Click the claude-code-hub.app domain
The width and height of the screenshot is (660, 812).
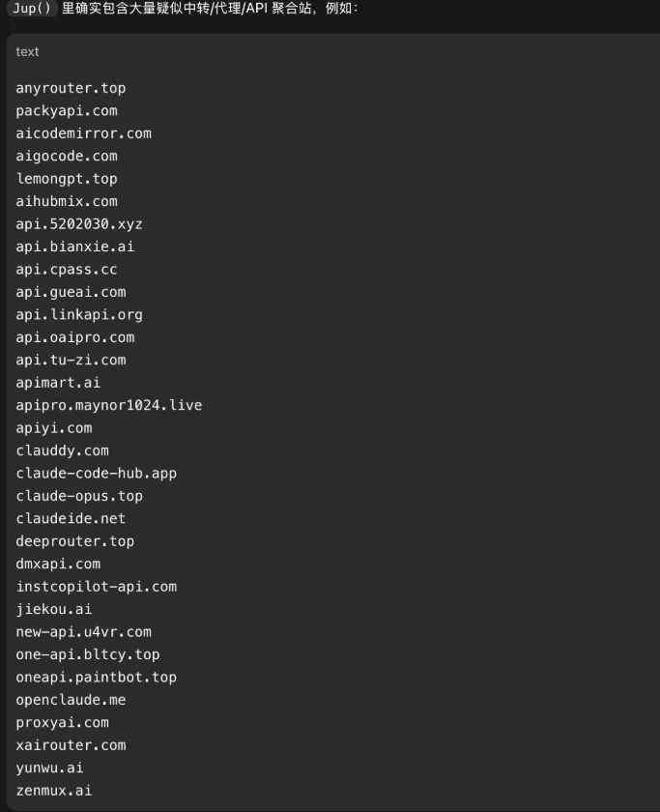click(96, 474)
